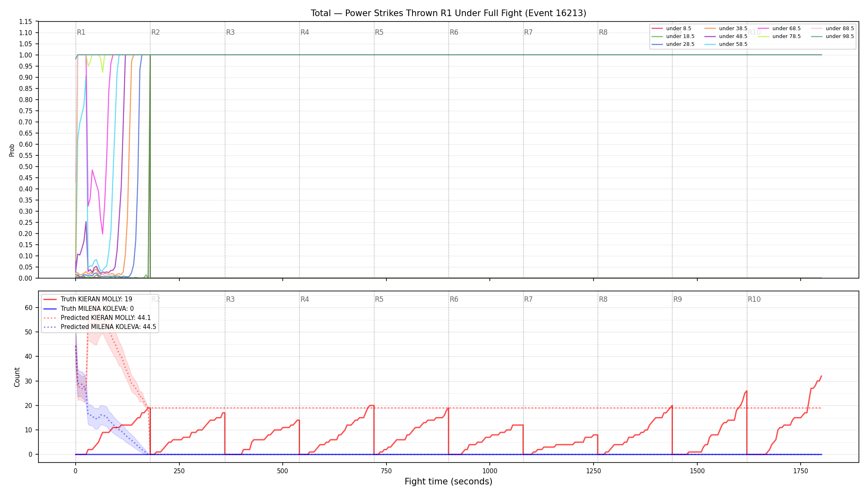Select the 'under 98.5' legend entry
868x496 pixels.
pyautogui.click(x=833, y=36)
